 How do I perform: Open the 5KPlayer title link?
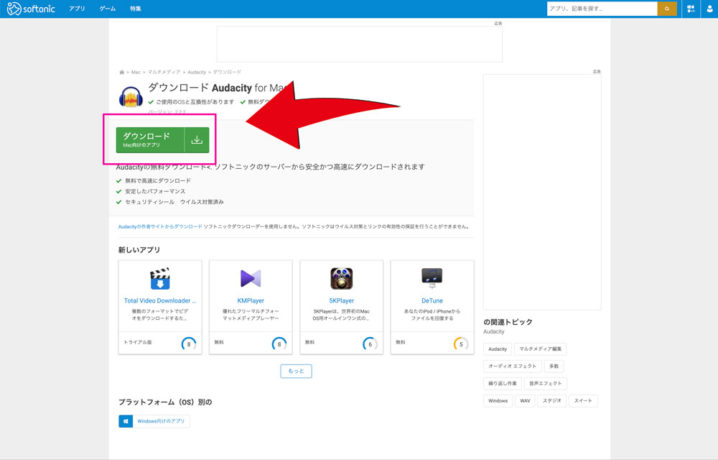coord(342,301)
